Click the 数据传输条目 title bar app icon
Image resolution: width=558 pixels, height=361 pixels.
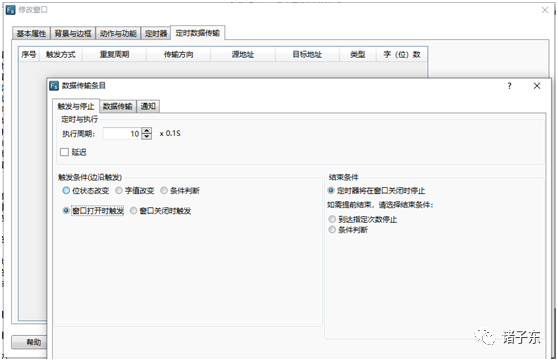(54, 85)
